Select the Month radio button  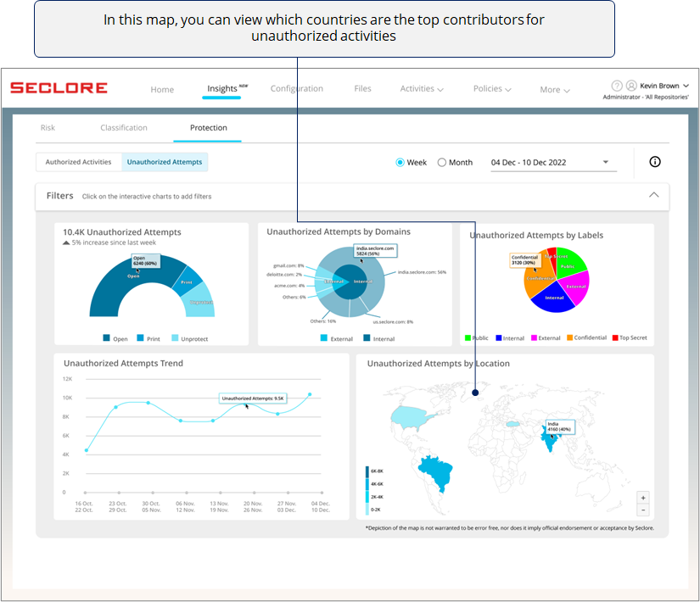click(441, 163)
